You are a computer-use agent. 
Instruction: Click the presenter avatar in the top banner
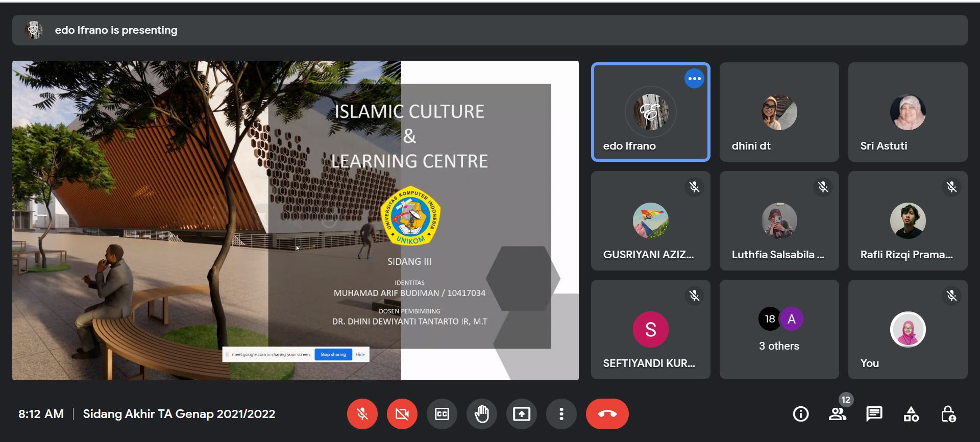(x=34, y=30)
